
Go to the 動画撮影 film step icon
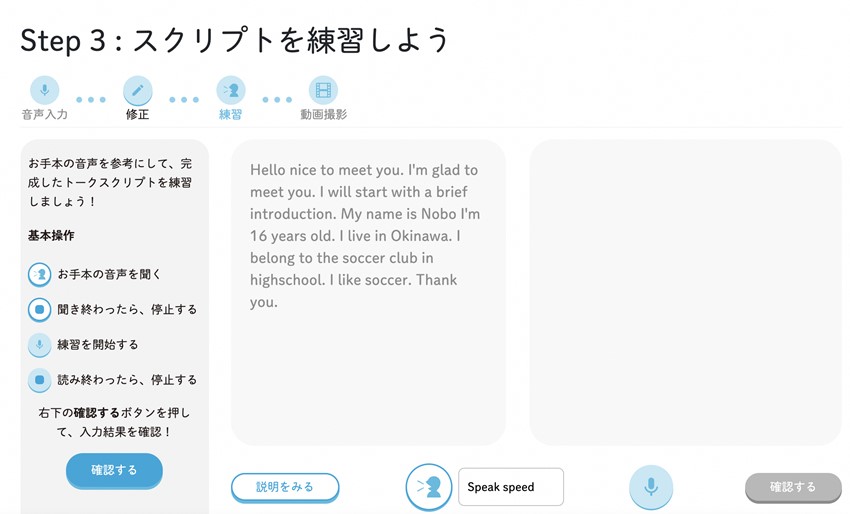pyautogui.click(x=324, y=90)
